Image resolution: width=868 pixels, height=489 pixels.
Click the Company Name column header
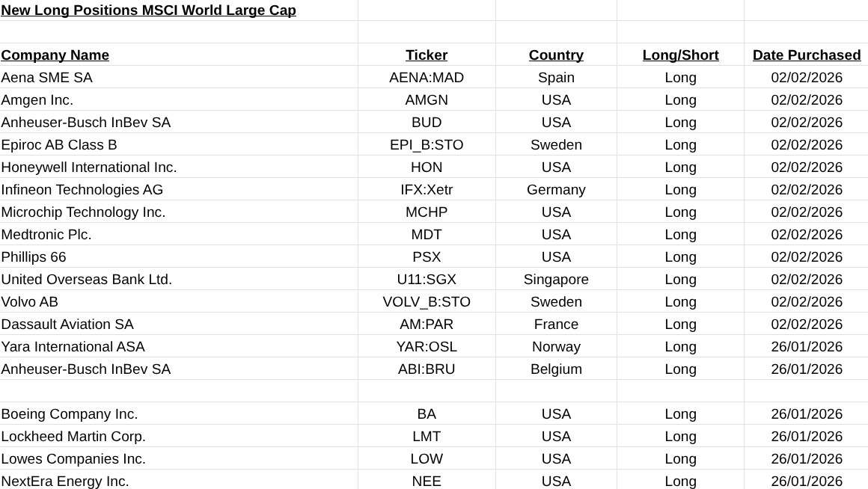pos(55,55)
